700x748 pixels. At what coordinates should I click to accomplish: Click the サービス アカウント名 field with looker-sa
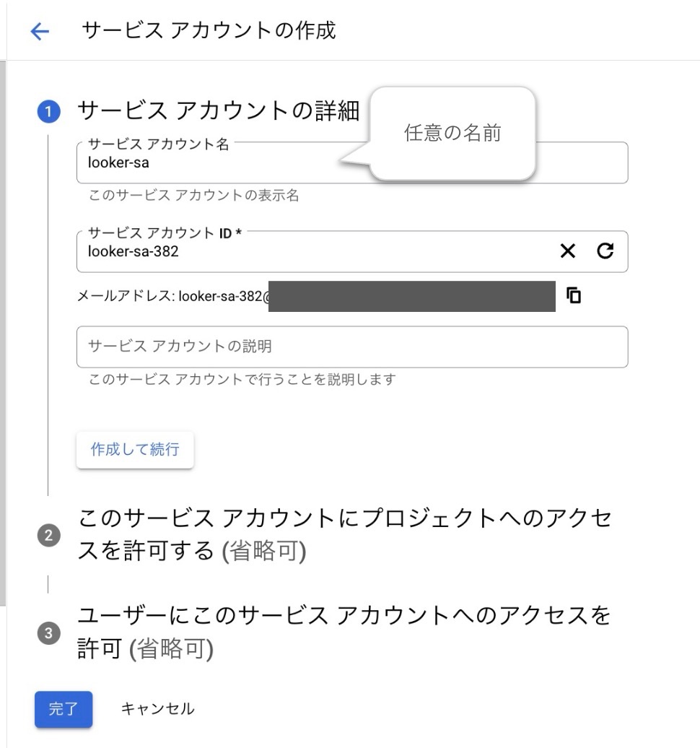[352, 162]
